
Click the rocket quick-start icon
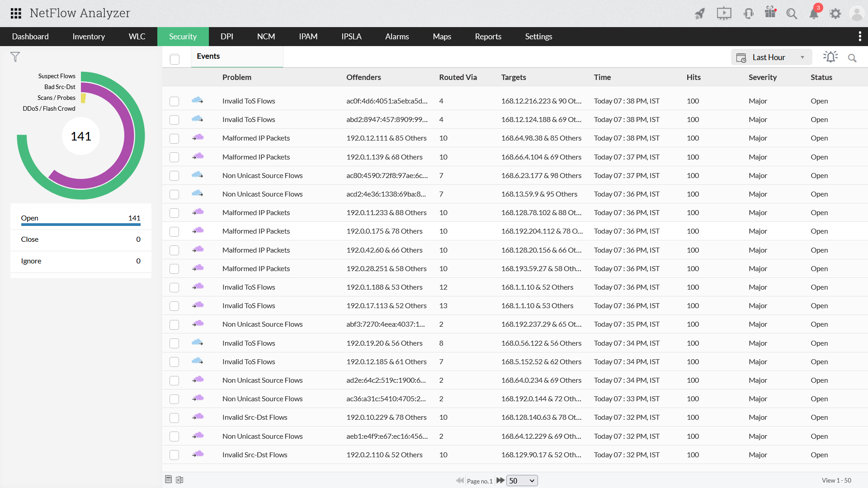click(x=699, y=14)
